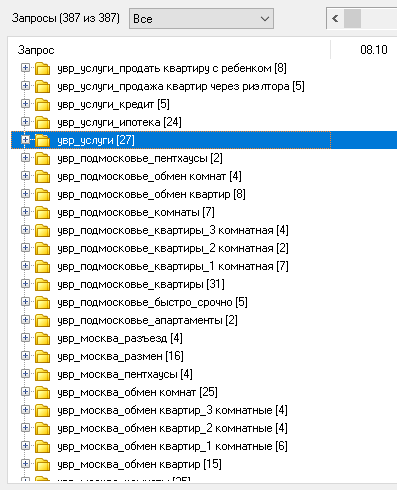Select 'увр_москва_размен [16]' row text

120,356
